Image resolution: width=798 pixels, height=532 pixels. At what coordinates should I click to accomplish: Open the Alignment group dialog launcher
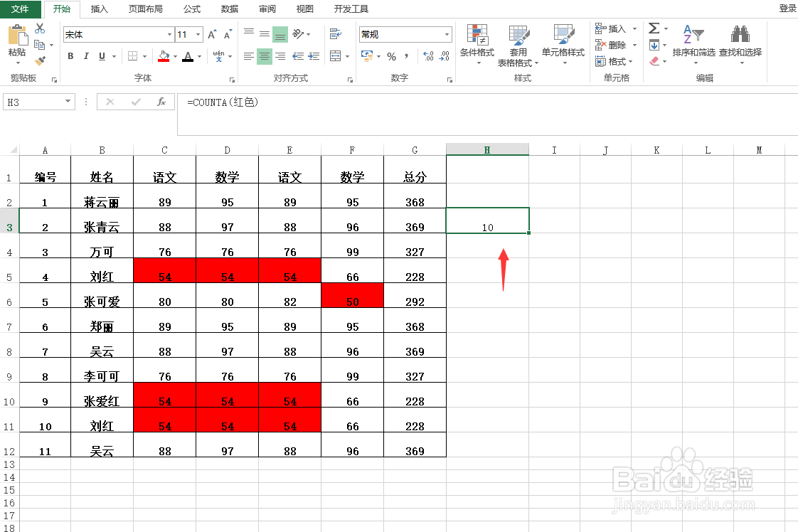[350, 80]
